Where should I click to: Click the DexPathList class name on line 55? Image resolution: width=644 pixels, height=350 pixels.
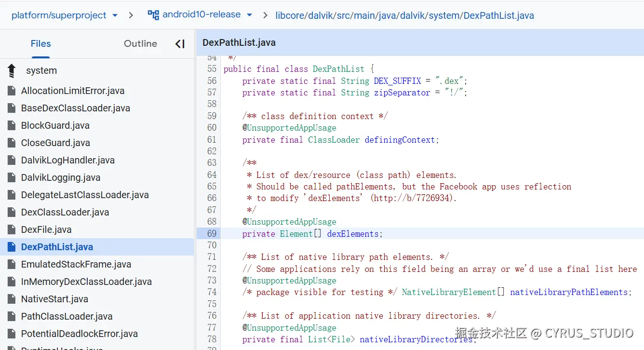coord(338,69)
